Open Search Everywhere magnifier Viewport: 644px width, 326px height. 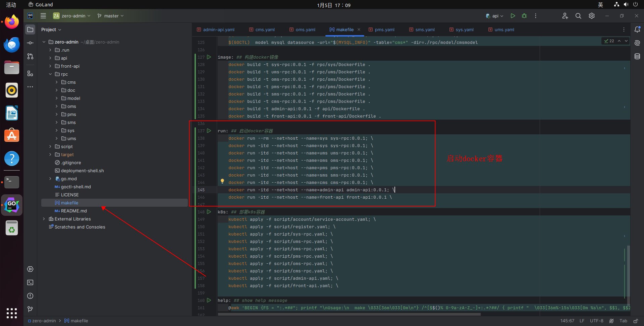coord(578,16)
